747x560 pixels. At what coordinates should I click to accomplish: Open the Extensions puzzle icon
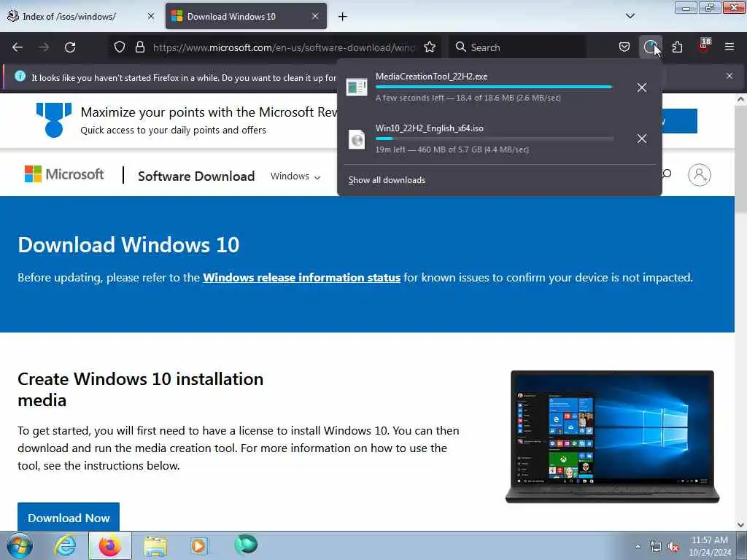(677, 47)
